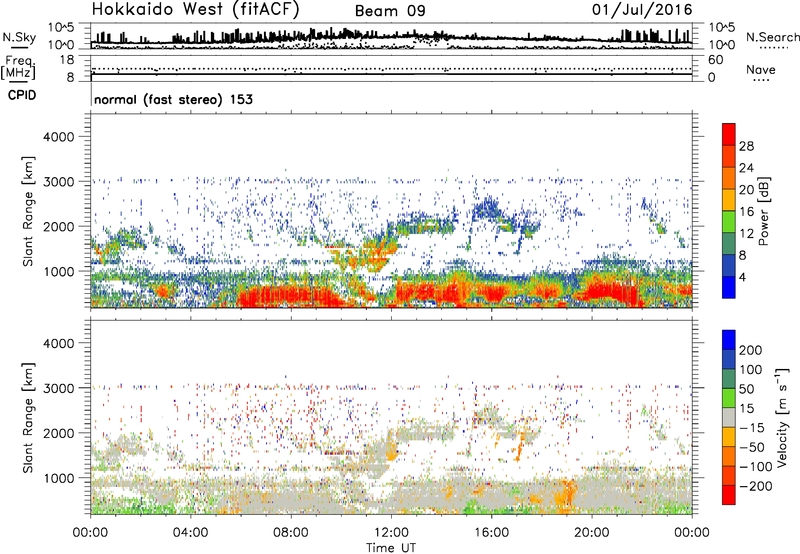
Task: Click the 'Nave' legend label
Action: 761,69
